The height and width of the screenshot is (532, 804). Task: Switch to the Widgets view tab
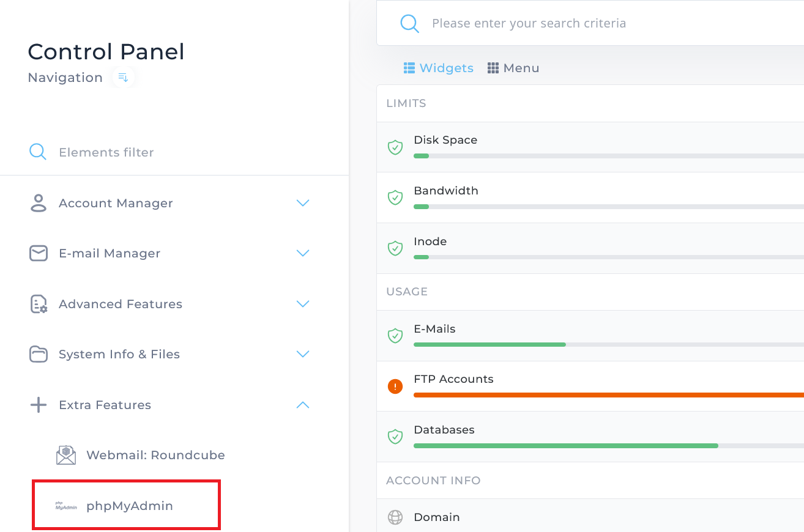(x=439, y=68)
